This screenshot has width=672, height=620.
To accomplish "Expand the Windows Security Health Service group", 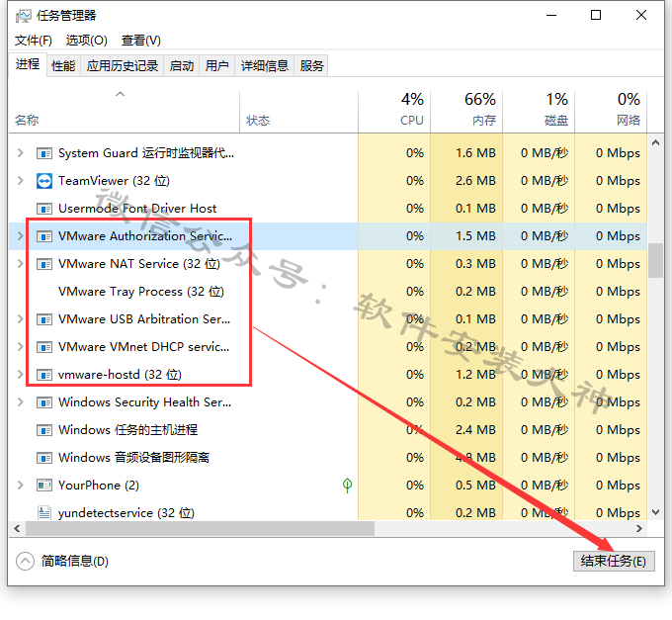I will (20, 402).
